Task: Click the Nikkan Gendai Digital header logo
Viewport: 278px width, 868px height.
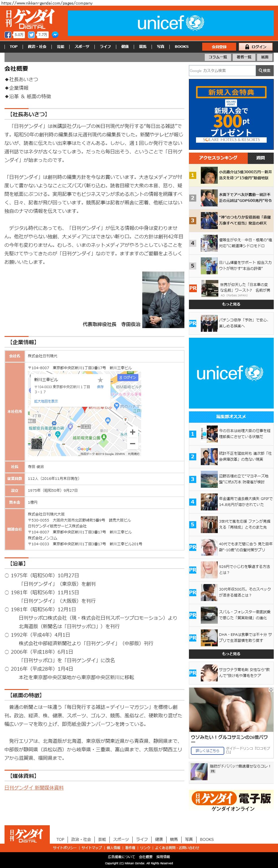Action: pos(30,19)
